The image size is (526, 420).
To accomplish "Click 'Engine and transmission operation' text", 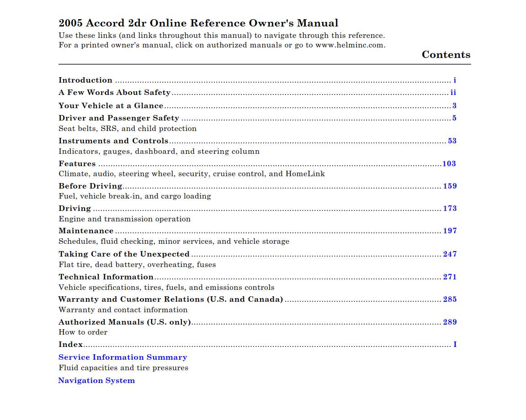I will [x=124, y=219].
